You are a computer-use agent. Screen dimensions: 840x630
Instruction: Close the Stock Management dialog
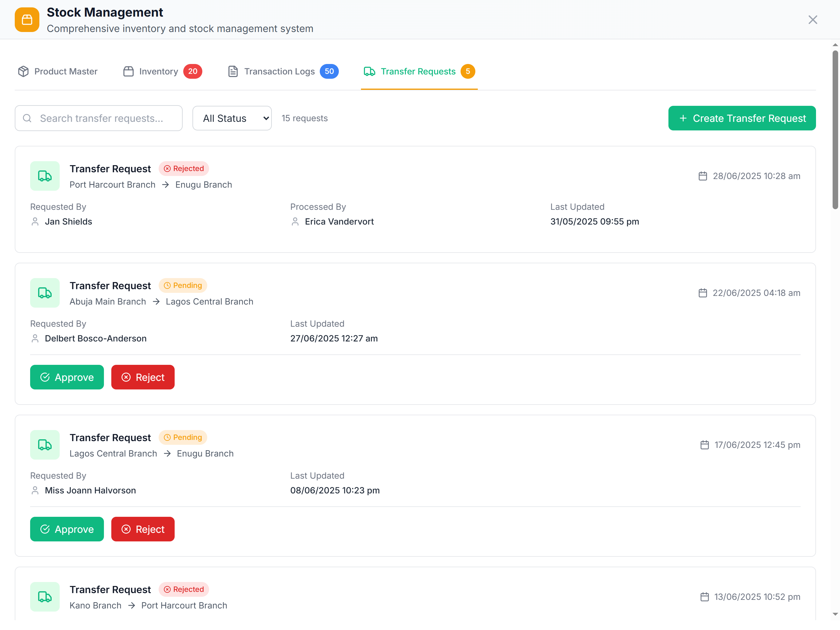click(813, 20)
